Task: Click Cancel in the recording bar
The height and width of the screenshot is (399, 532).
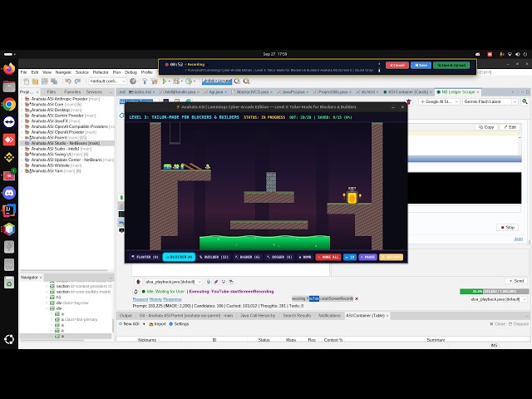Action: [x=397, y=65]
